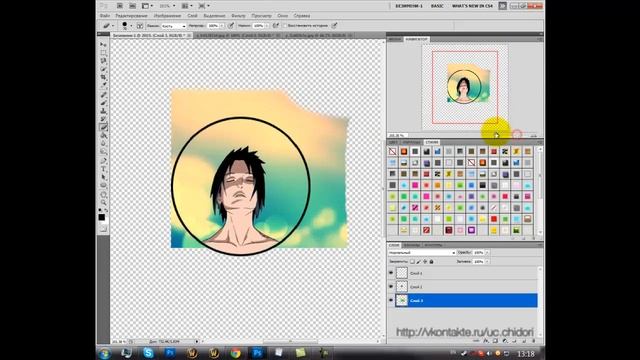Screen dimensions: 640x360
Task: Open the Windows Start menu
Action: click(104, 353)
